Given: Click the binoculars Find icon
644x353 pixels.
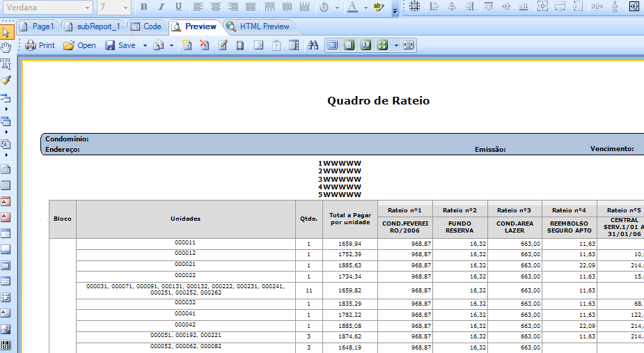Looking at the screenshot, I should 313,45.
